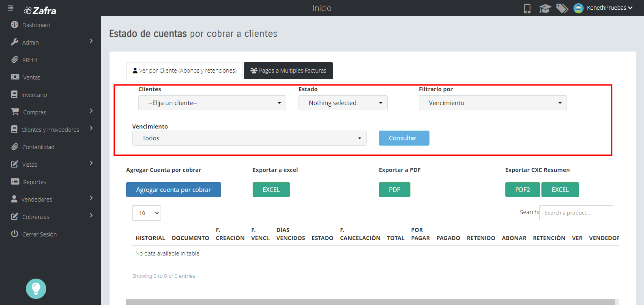The height and width of the screenshot is (305, 644).
Task: Open Ventas from the sidebar
Action: [x=31, y=77]
